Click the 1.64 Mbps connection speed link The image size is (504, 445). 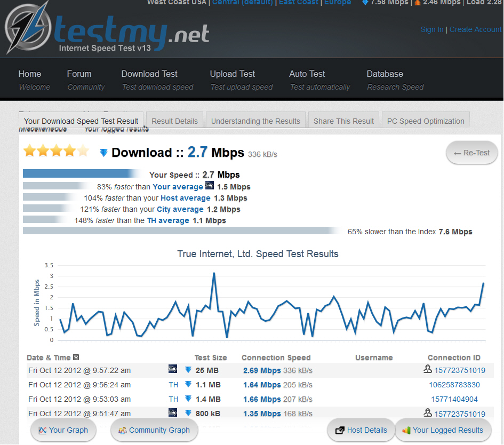[x=262, y=385]
